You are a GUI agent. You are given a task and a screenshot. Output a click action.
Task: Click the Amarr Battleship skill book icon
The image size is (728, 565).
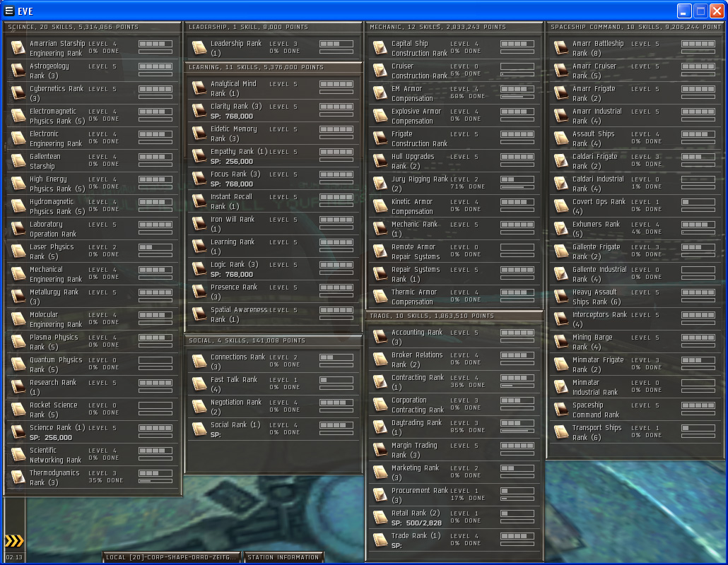click(561, 48)
